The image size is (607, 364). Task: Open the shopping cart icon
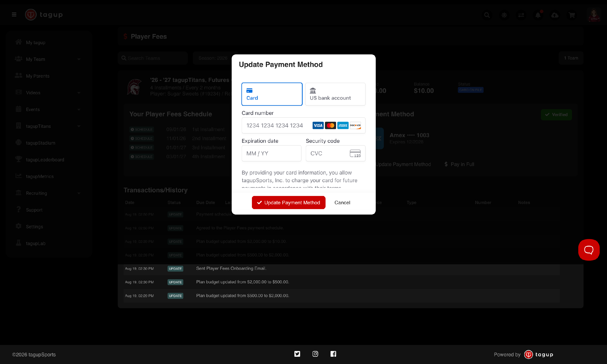tap(572, 15)
